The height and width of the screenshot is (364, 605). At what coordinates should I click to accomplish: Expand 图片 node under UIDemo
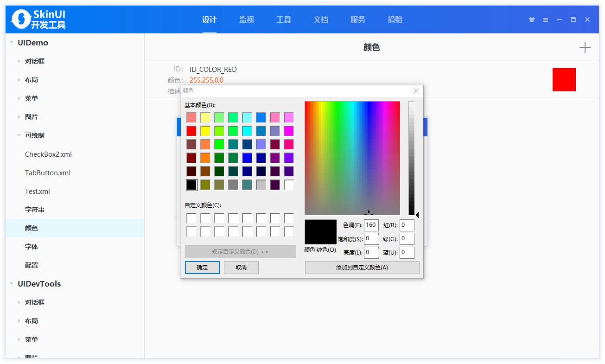coord(19,117)
